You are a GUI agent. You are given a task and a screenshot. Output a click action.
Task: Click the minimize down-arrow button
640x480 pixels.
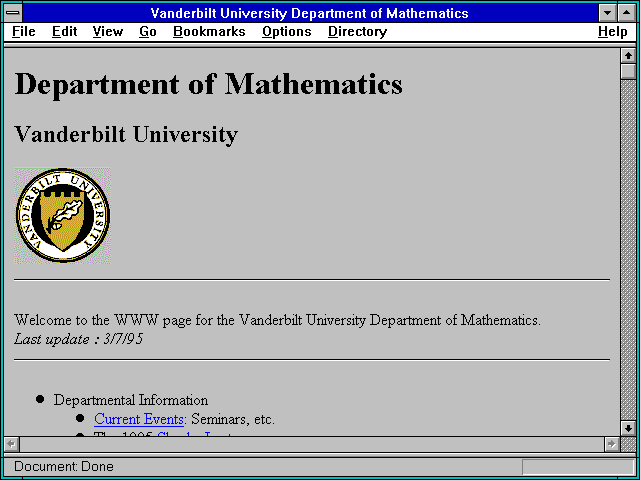tap(608, 13)
